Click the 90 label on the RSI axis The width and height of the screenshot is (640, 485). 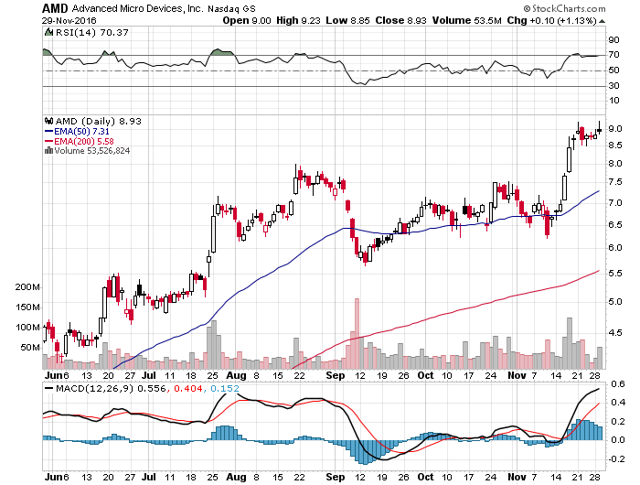pos(614,40)
